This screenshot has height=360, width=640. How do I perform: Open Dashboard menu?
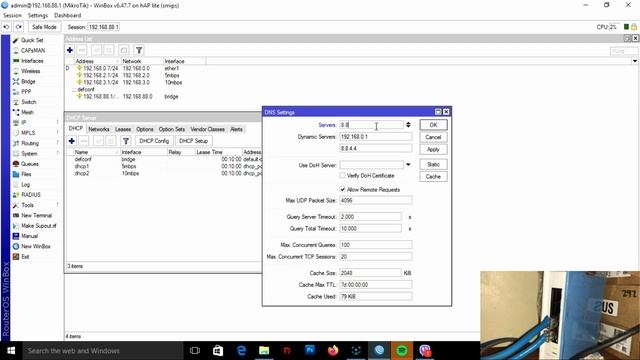pyautogui.click(x=67, y=16)
